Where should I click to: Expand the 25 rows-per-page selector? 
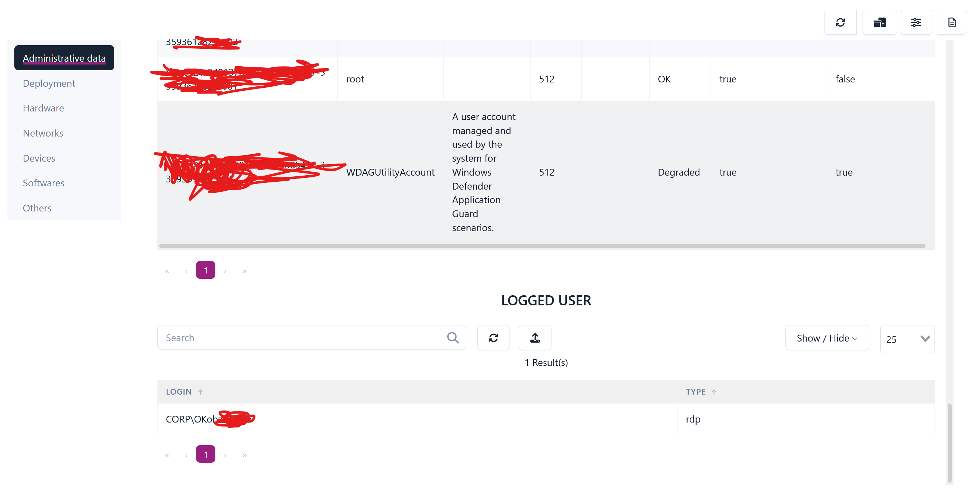pyautogui.click(x=907, y=339)
